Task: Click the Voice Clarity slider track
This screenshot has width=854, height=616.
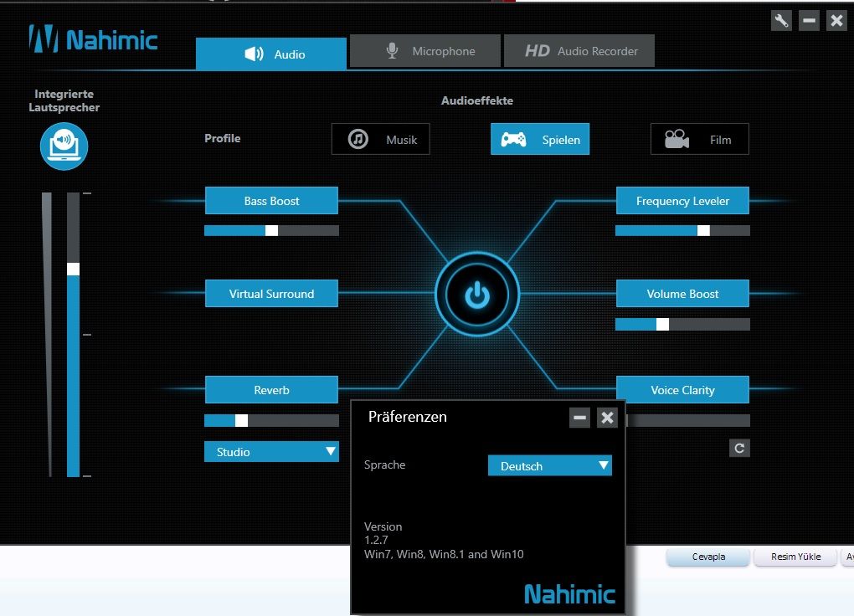Action: 688,420
